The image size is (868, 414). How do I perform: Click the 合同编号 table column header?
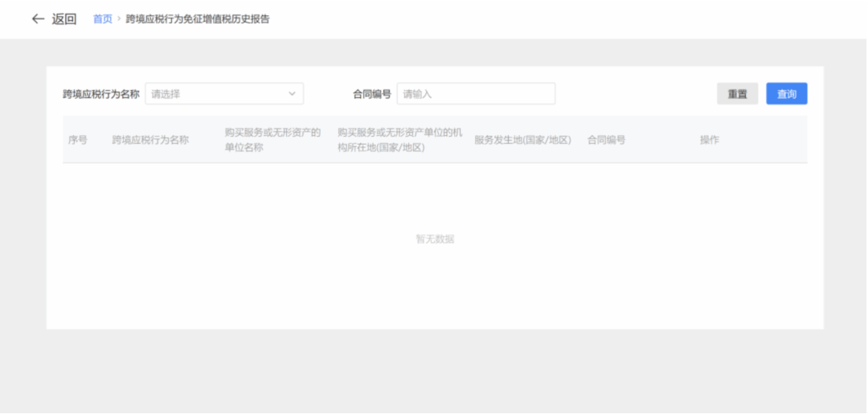point(606,140)
